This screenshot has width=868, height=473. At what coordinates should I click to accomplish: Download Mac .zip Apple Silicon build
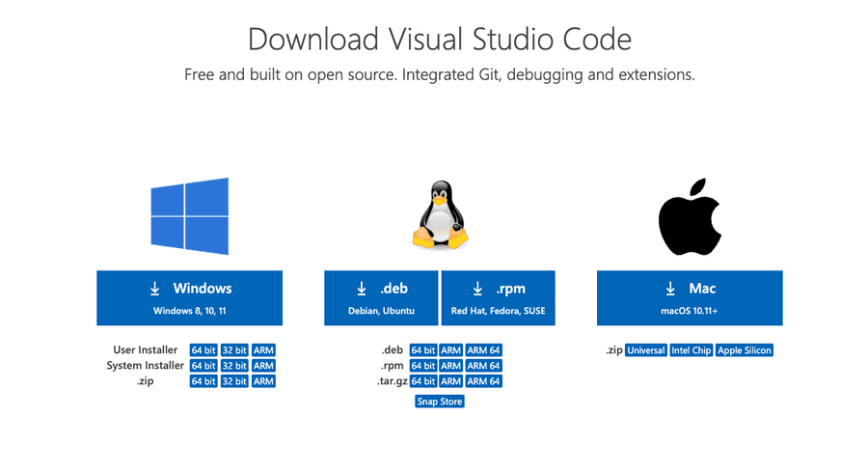point(744,350)
